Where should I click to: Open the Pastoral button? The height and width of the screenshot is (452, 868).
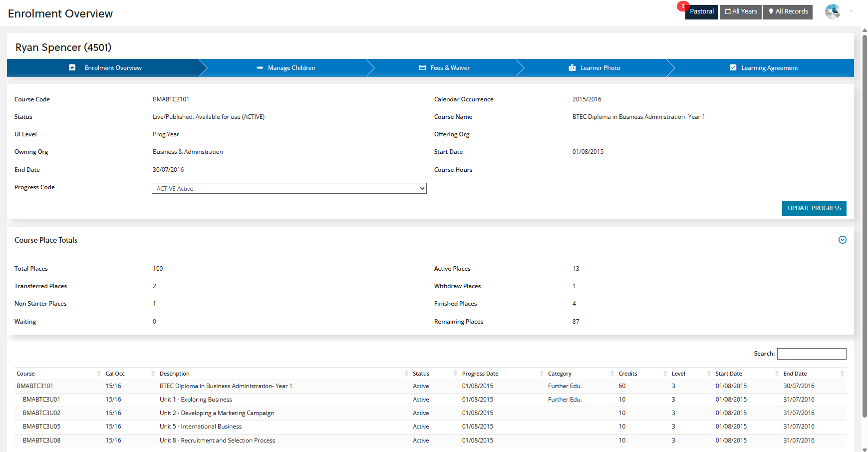click(x=701, y=11)
